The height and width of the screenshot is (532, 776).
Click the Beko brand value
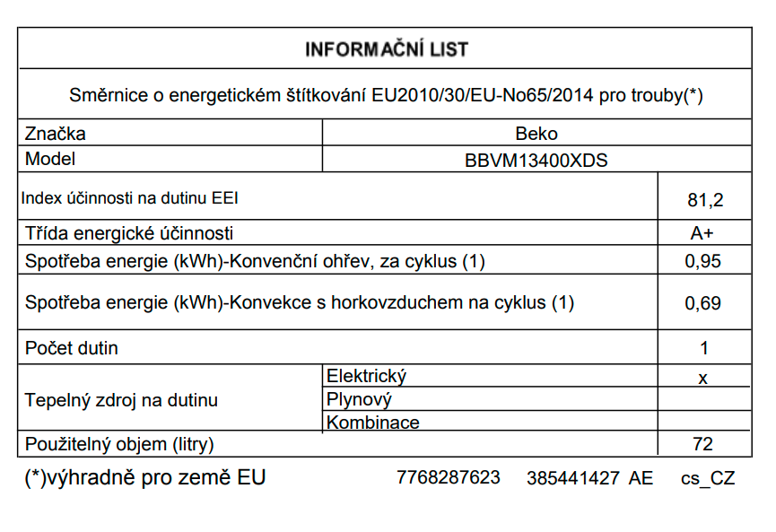tap(536, 135)
